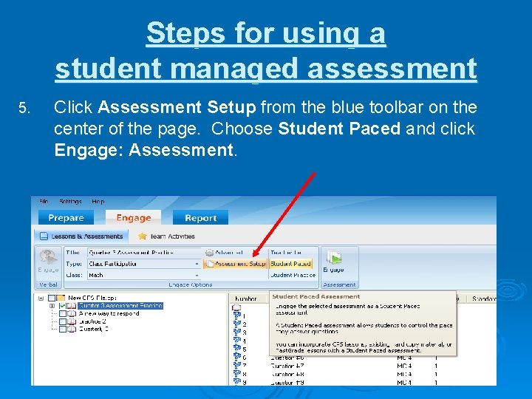Viewport: 532px width, 399px height.
Task: Select the question icon for row 2
Action: click(x=237, y=324)
